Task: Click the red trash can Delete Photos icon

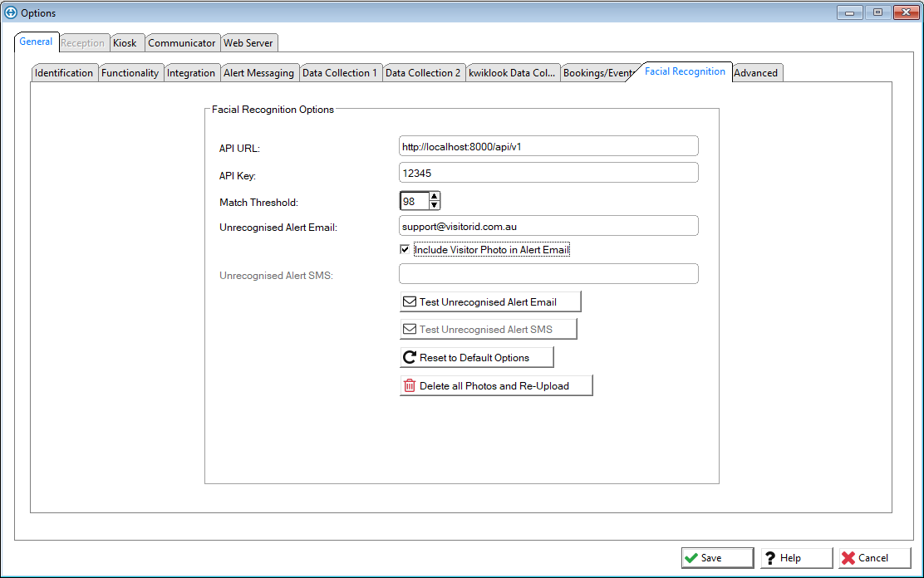Action: (409, 385)
